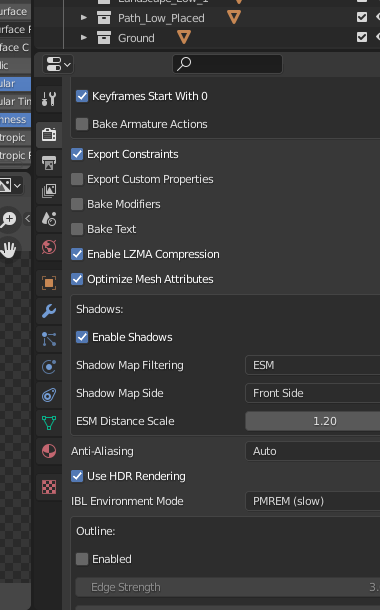Viewport: 380px width, 610px height.
Task: Expand the Ground collection
Action: pyautogui.click(x=83, y=38)
